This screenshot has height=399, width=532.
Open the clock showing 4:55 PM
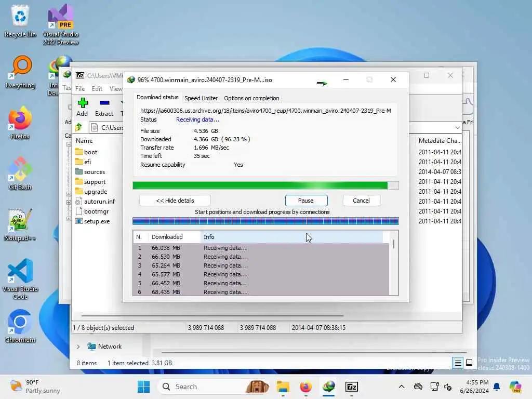[x=474, y=387]
